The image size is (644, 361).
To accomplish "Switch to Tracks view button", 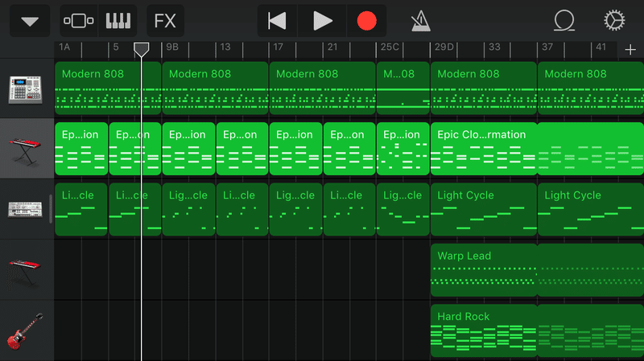I will coord(78,21).
